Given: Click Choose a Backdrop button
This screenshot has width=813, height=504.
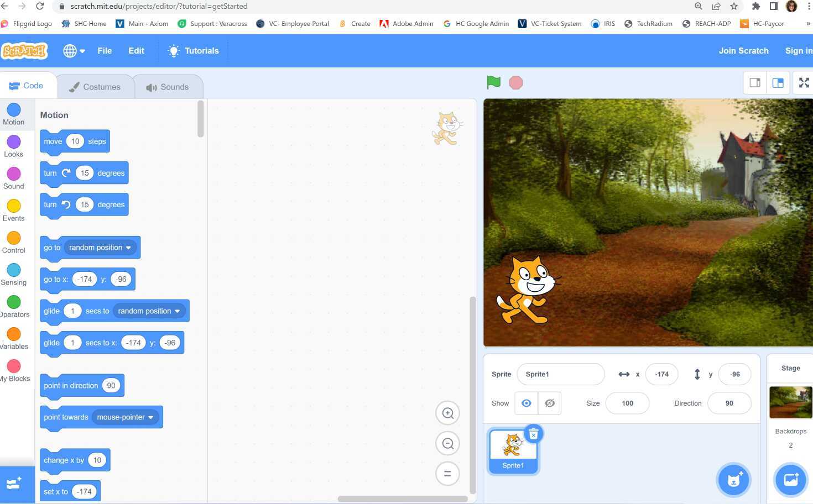Looking at the screenshot, I should (x=791, y=479).
